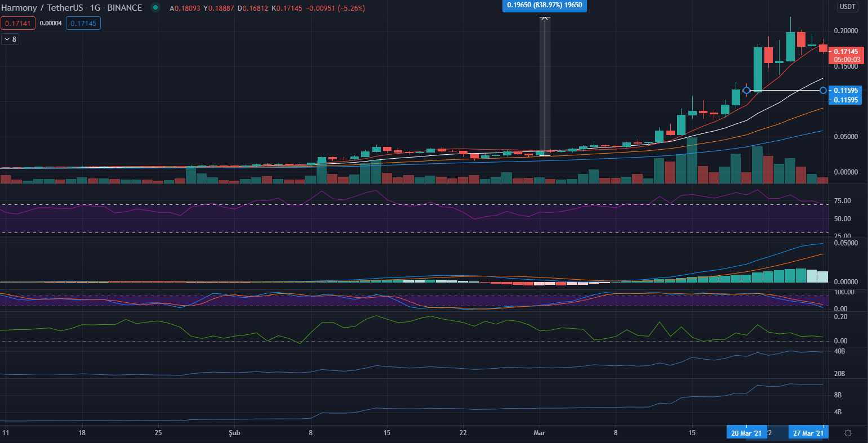Click the 0.05000 price scale label in main chart
Screen dimensions: 868x443
845,137
